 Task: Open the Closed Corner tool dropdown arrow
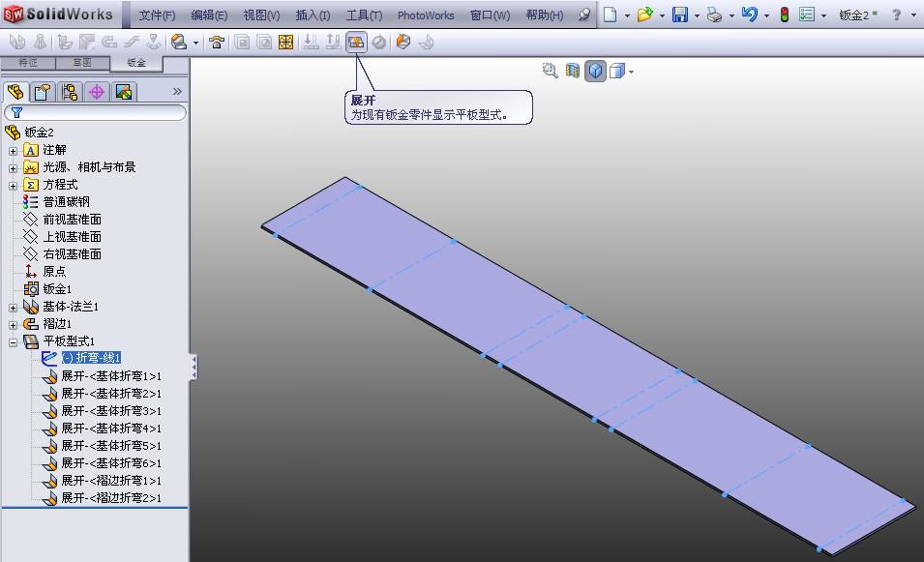pos(195,43)
